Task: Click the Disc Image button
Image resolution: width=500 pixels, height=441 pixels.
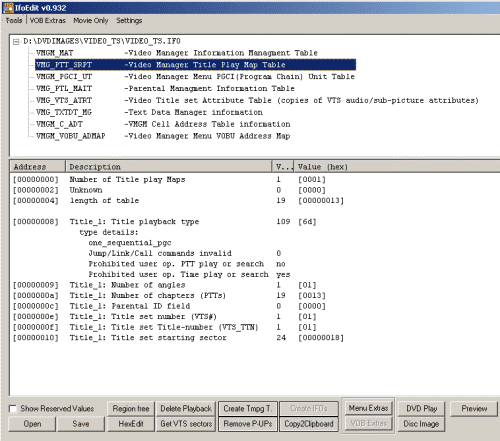Action: [421, 424]
